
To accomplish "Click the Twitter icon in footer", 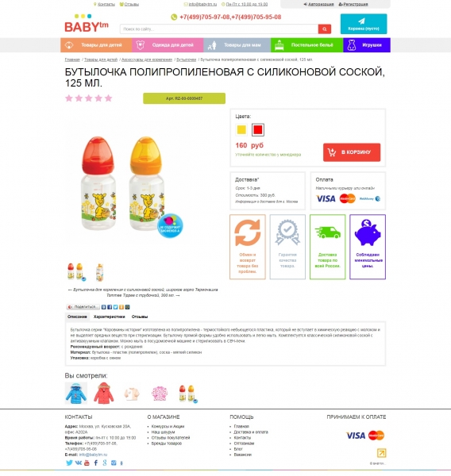I will click(69, 463).
